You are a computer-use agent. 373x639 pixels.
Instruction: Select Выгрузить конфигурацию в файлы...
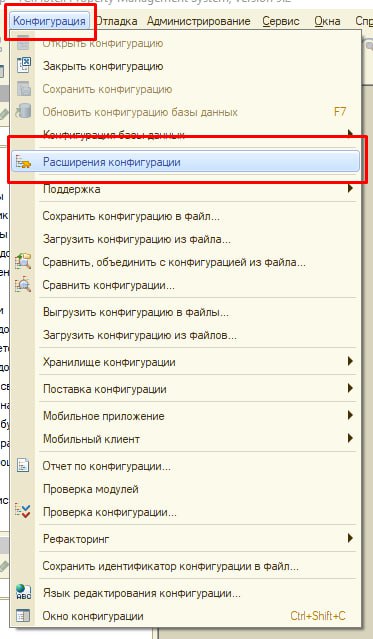[136, 312]
